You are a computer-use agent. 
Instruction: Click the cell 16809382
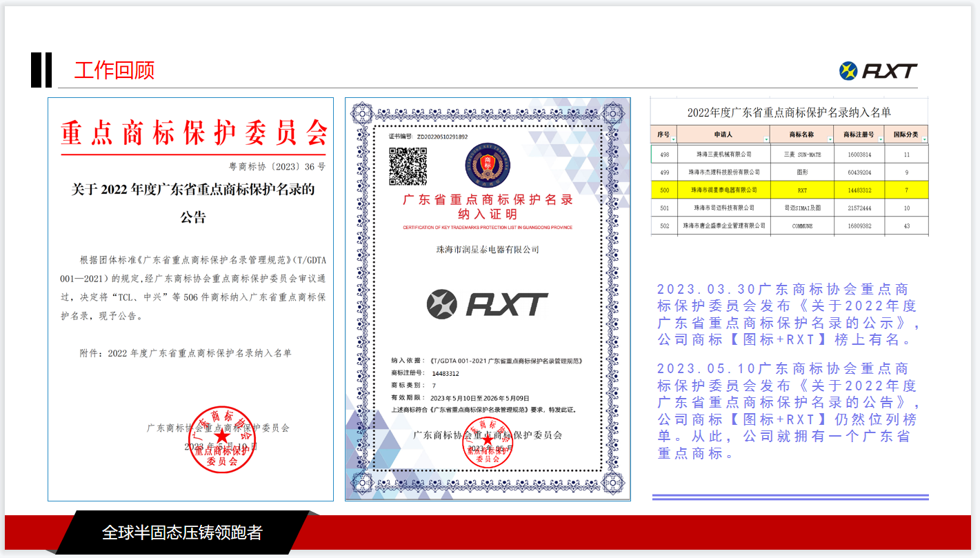click(x=859, y=226)
